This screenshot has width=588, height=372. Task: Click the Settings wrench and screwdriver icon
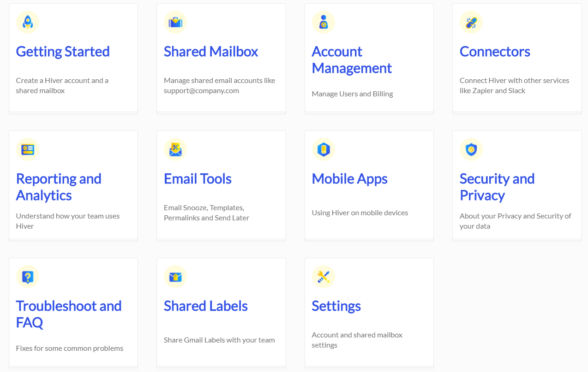[324, 277]
